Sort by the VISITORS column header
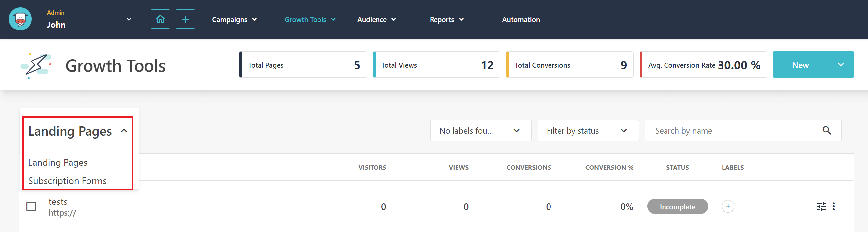Screen dimensions: 868x232 372,168
